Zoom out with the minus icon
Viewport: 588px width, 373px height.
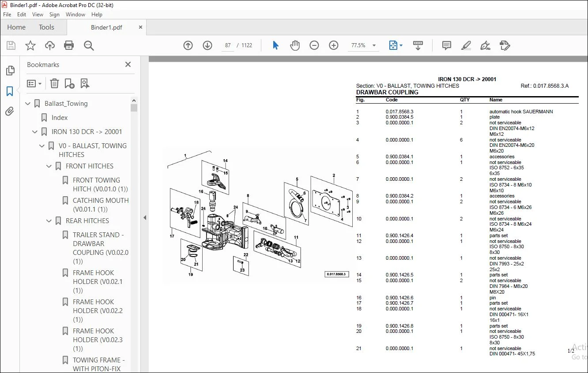314,45
